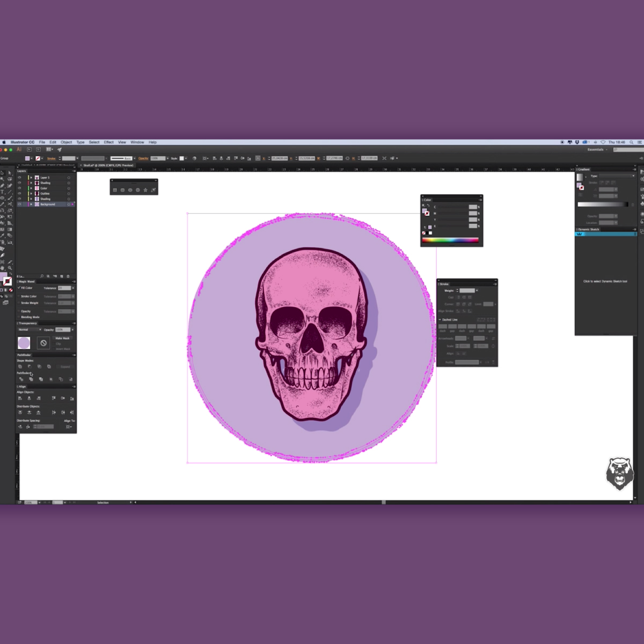Hide the Background layer eye icon
This screenshot has width=644, height=644.
coord(20,204)
